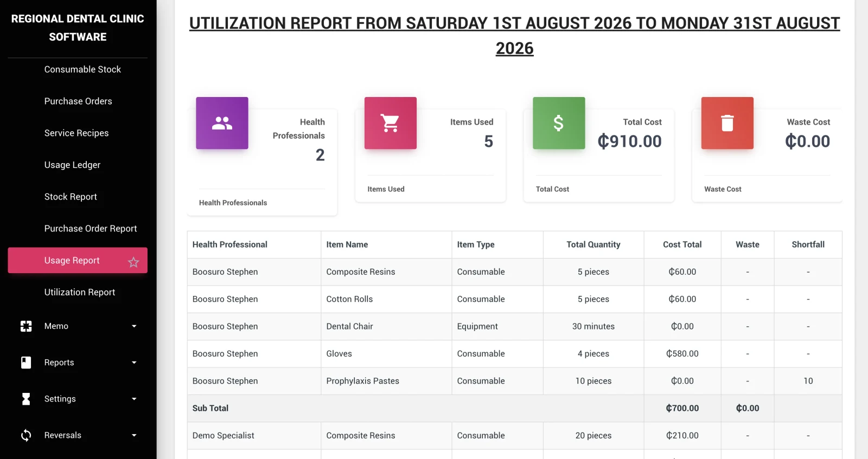Expand the Settings menu arrow
The width and height of the screenshot is (868, 459).
(134, 399)
